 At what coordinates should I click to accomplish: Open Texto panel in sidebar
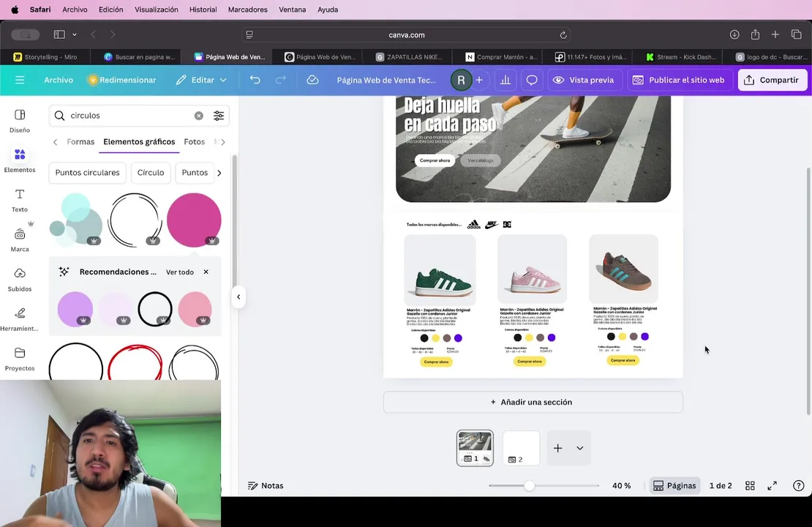20,201
